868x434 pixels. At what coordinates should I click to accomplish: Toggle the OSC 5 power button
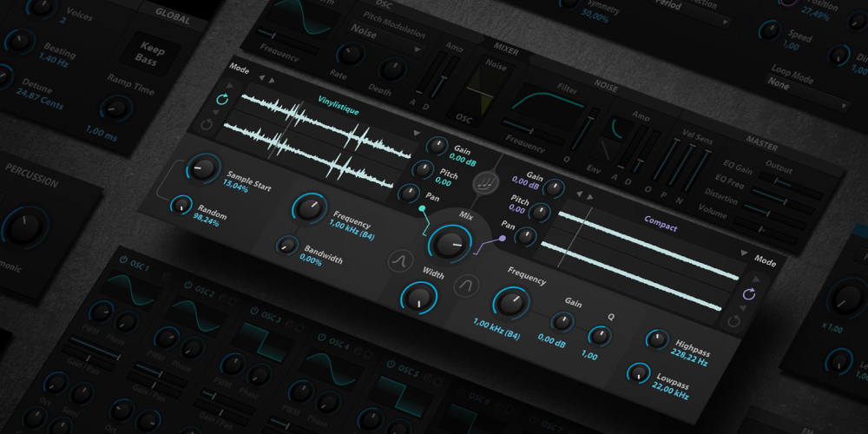tap(391, 364)
